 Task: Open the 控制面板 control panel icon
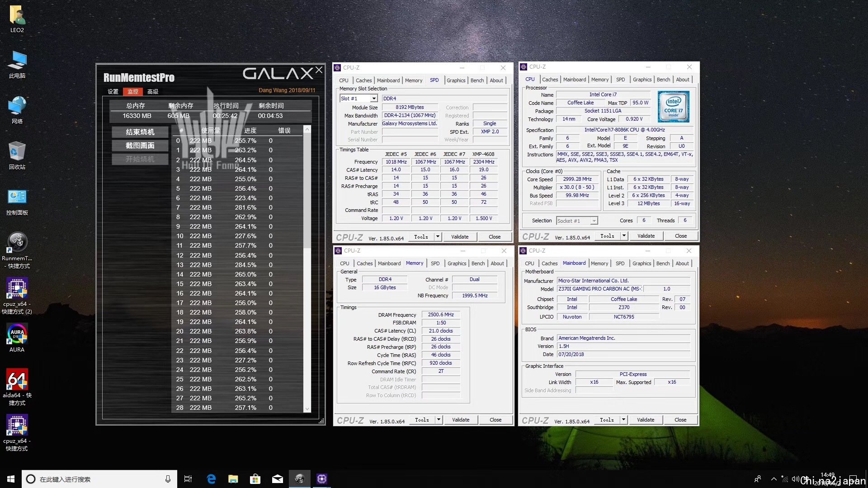click(x=17, y=202)
